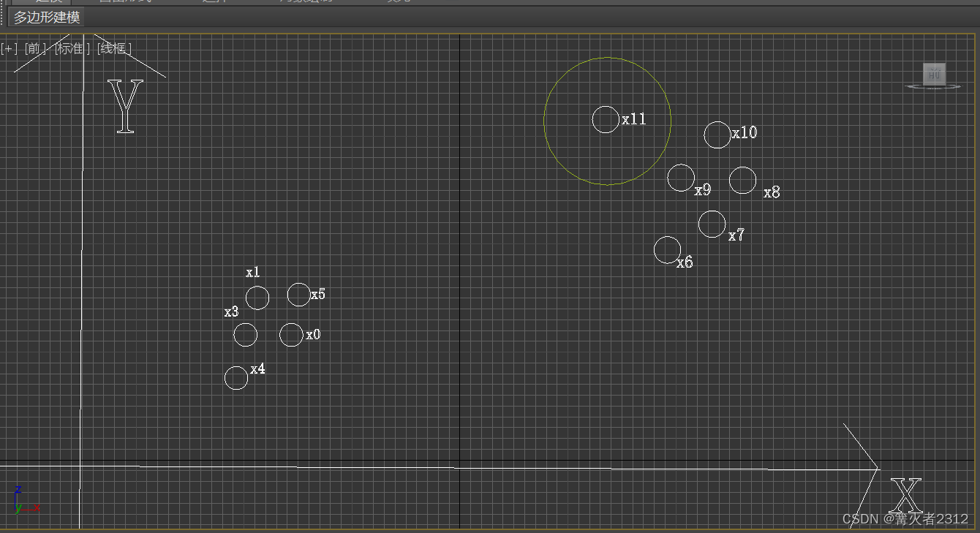Select the circle labeled x6
980x533 pixels.
coord(667,249)
